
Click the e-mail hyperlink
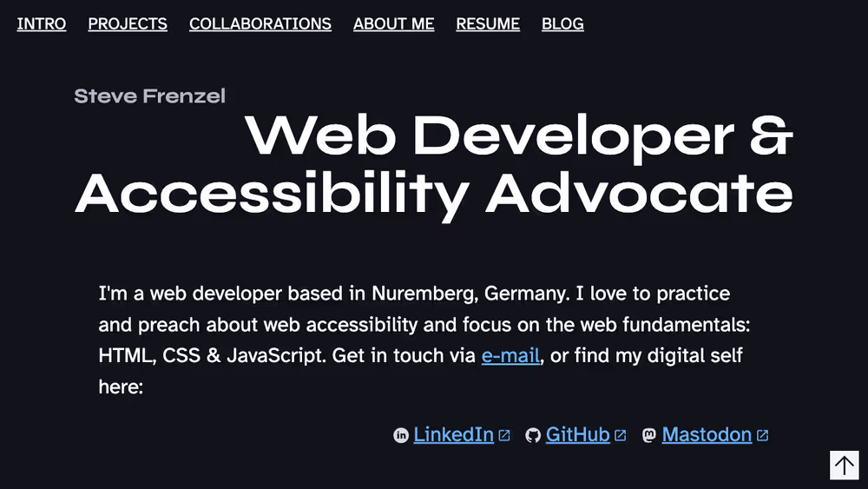point(510,355)
